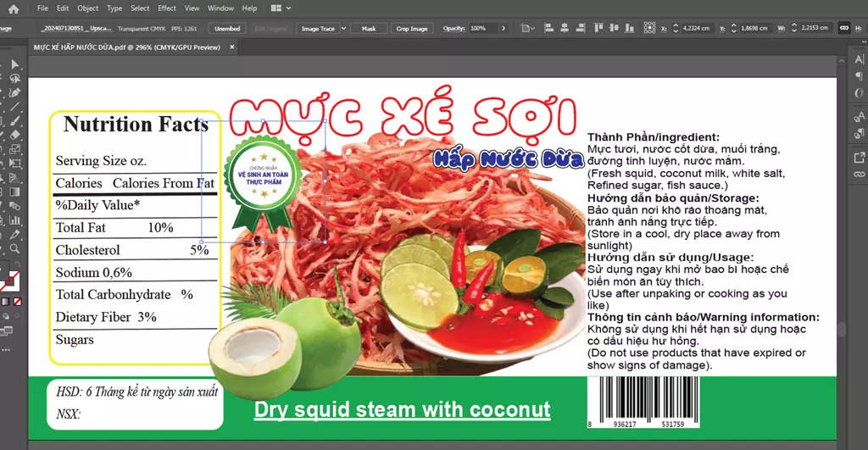Open the Asset Export panel icon on right dock
Screen dimensions: 868x450
pos(860,158)
